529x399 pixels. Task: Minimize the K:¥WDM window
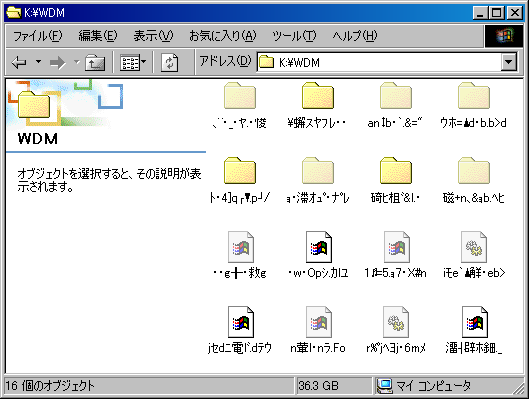(480, 13)
